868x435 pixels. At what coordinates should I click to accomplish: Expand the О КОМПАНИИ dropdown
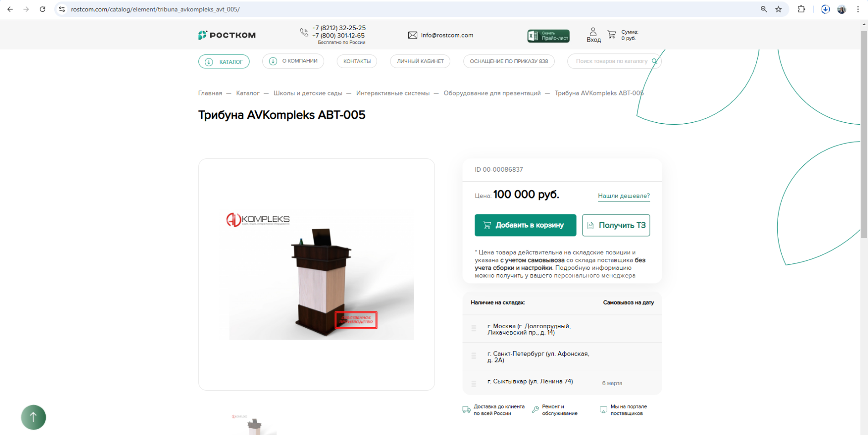pos(293,61)
